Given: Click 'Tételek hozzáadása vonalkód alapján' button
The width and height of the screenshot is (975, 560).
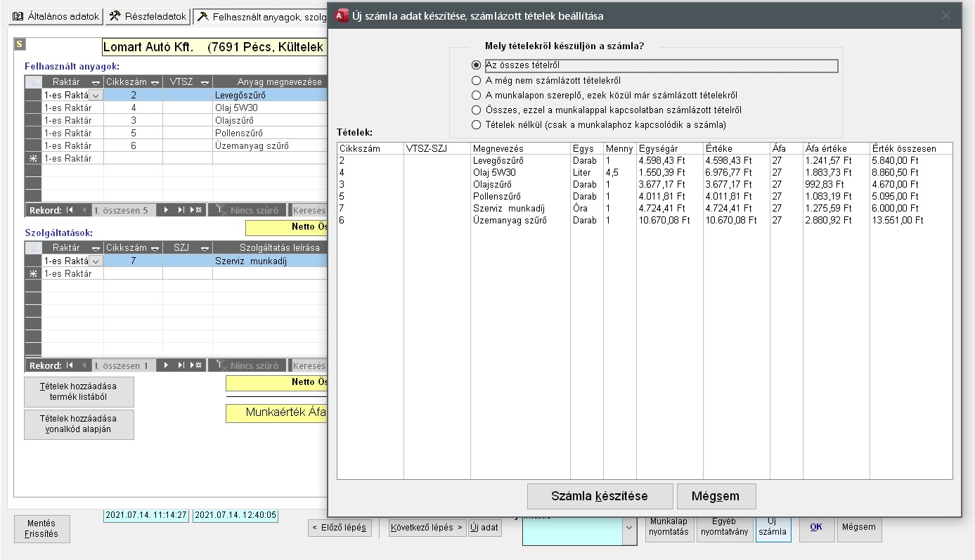Looking at the screenshot, I should 79,424.
